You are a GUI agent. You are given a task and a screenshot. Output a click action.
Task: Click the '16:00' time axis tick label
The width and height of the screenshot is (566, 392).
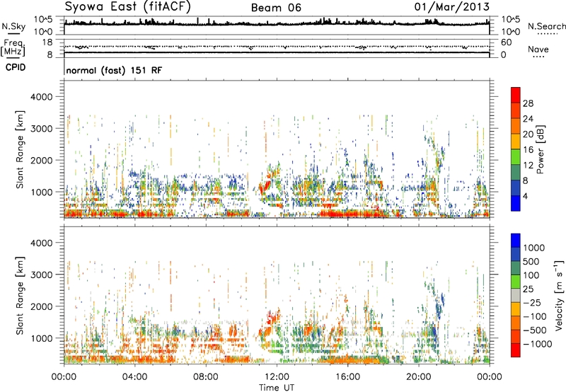pos(347,377)
